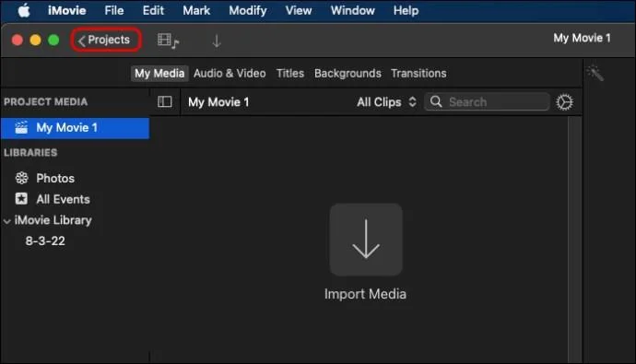Click the All Events star icon
636x364 pixels.
pyautogui.click(x=21, y=199)
